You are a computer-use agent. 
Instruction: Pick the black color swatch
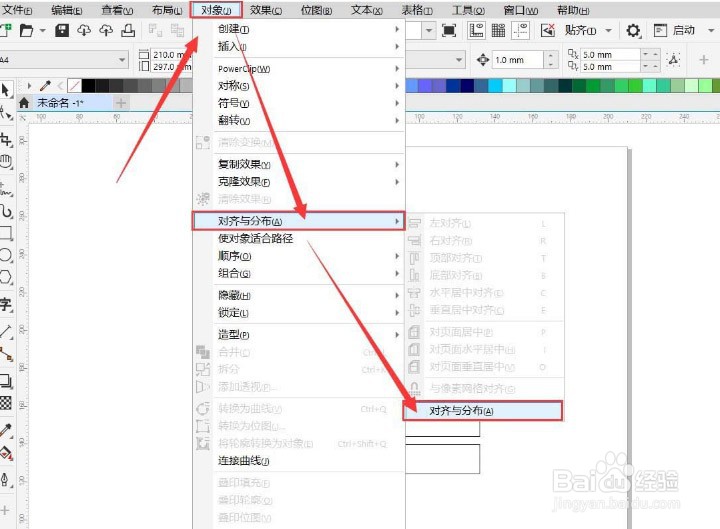[x=88, y=85]
